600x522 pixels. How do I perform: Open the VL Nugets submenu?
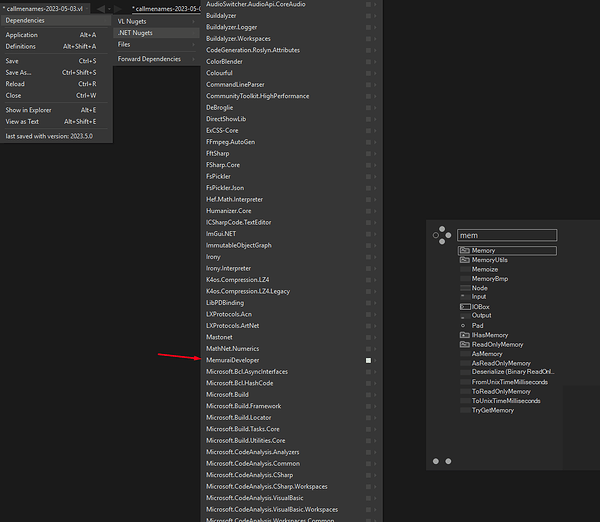point(156,21)
